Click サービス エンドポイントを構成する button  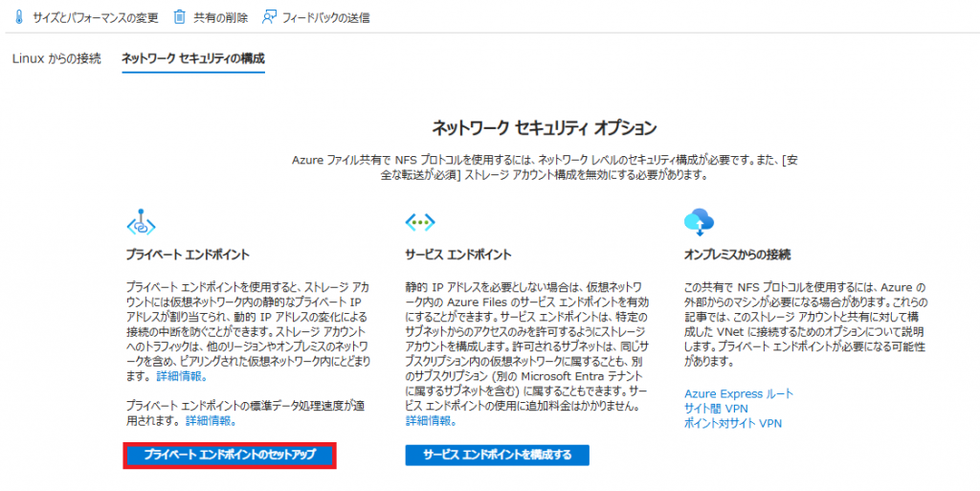497,456
